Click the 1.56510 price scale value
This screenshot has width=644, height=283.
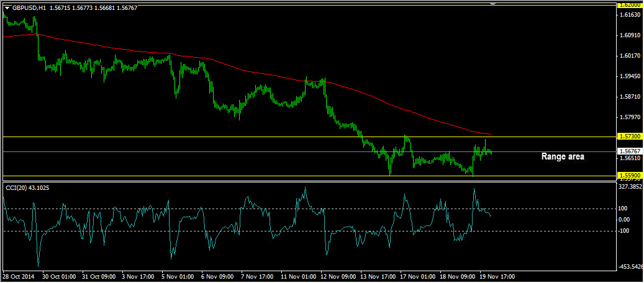(630, 158)
